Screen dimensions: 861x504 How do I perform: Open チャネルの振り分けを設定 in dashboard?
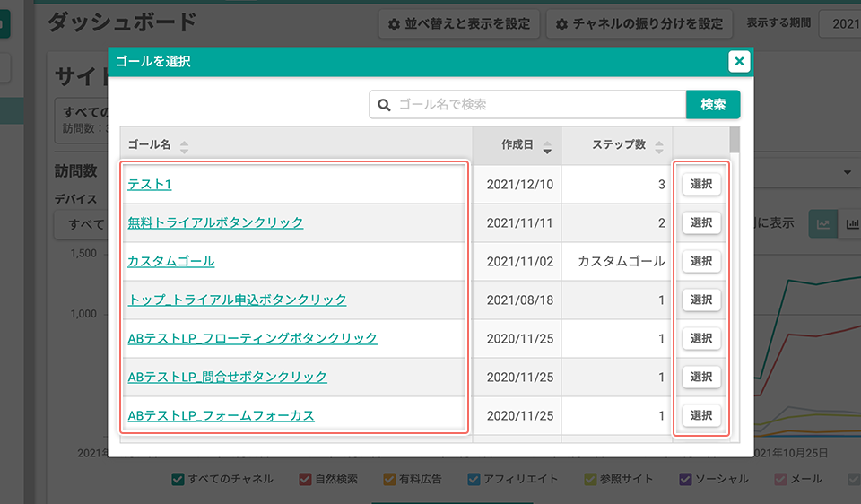point(639,23)
